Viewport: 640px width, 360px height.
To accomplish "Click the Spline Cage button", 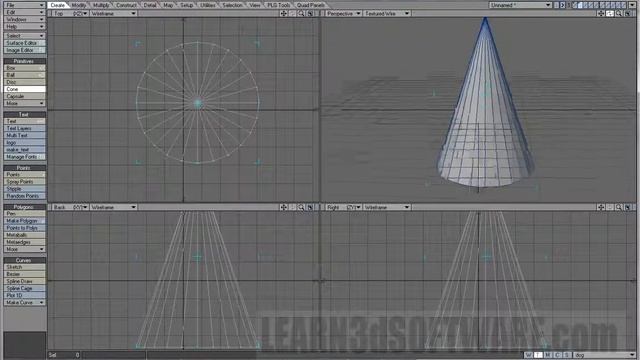I will [24, 288].
